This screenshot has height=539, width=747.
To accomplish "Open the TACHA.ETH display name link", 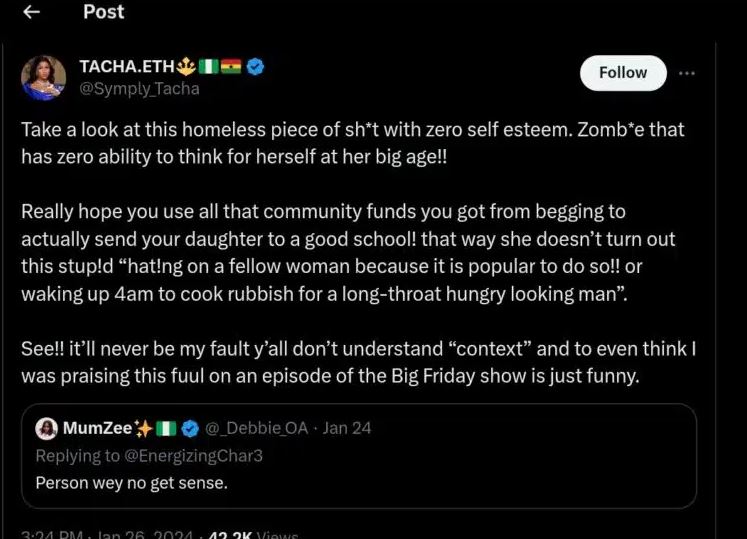I will click(x=127, y=68).
